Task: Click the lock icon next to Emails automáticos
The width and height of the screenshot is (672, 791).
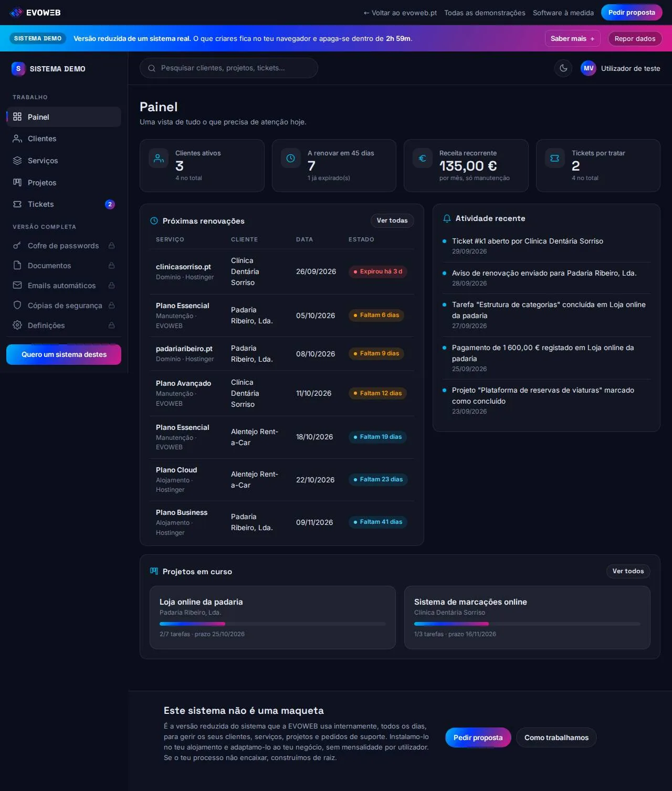Action: 111,286
